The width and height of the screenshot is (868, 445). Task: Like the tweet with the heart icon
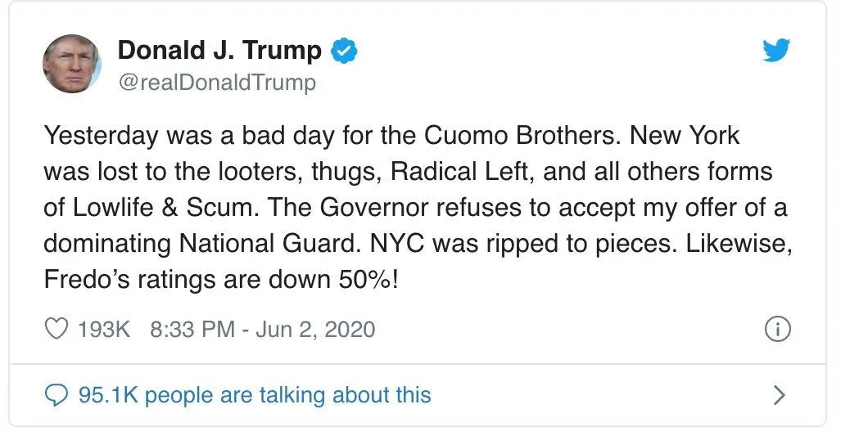[57, 330]
